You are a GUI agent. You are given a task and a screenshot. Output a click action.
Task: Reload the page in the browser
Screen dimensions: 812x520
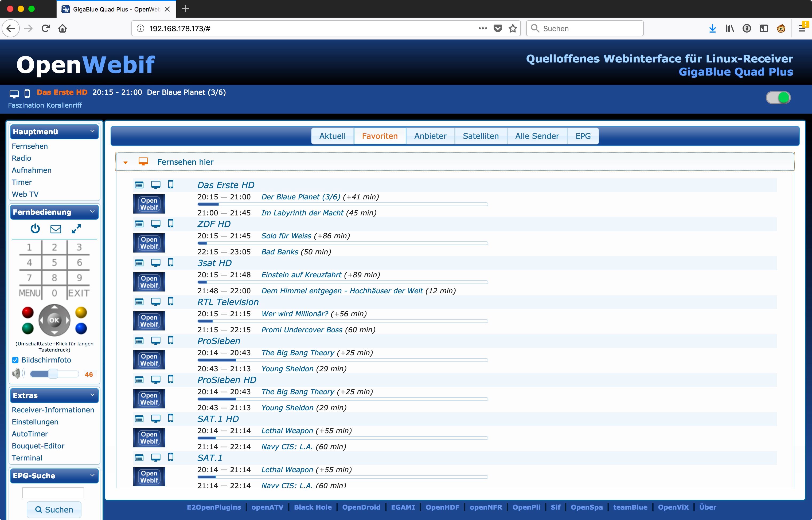46,28
